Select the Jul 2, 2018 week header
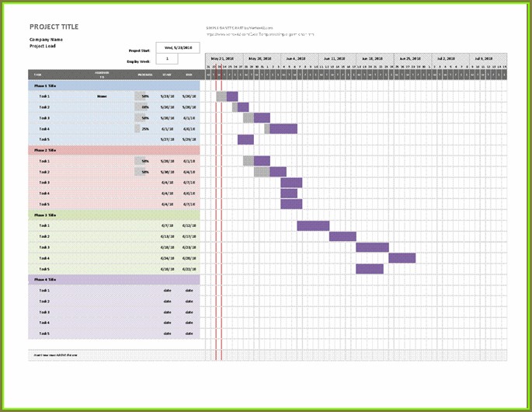 point(450,58)
